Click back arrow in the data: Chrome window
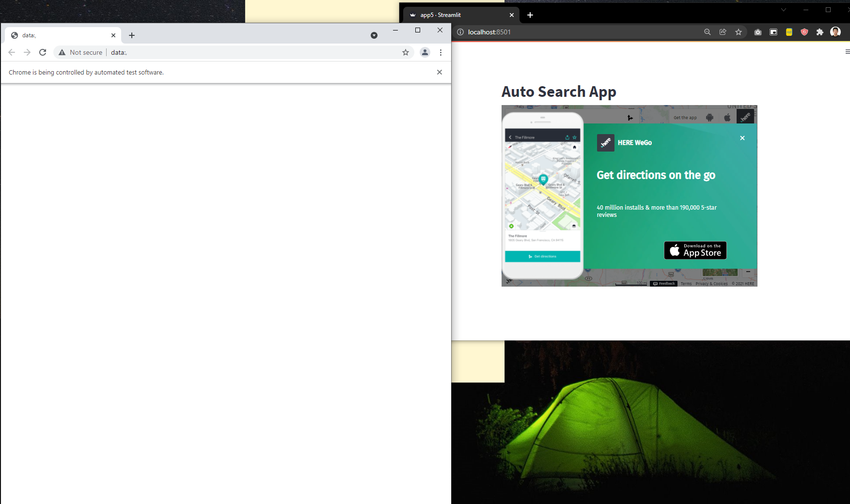The height and width of the screenshot is (504, 850). (x=12, y=52)
